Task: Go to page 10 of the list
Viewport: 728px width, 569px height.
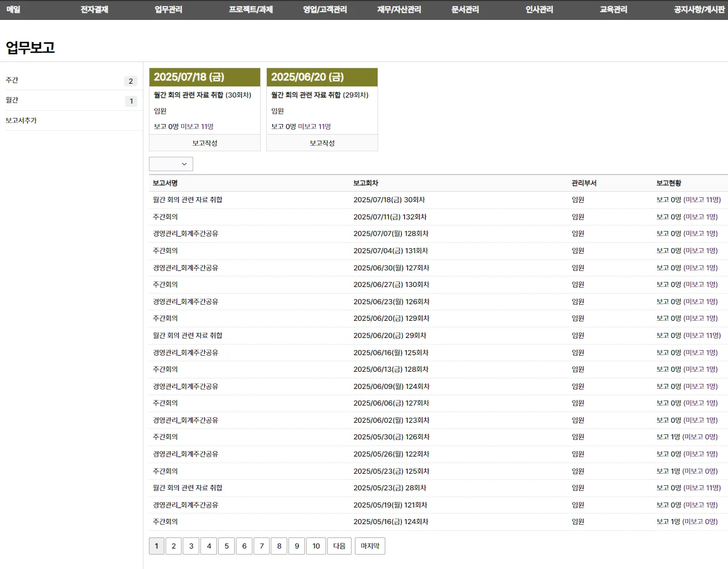Action: (316, 546)
